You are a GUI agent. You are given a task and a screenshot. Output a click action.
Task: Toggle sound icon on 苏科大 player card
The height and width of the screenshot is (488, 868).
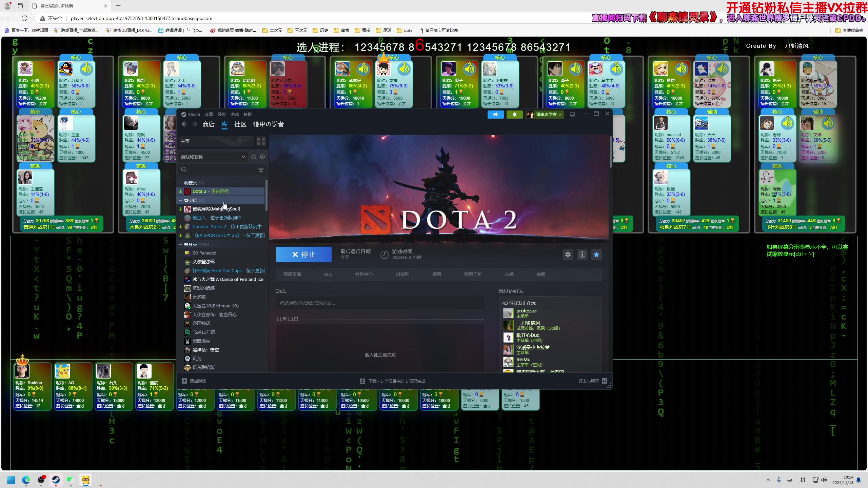tap(86, 69)
